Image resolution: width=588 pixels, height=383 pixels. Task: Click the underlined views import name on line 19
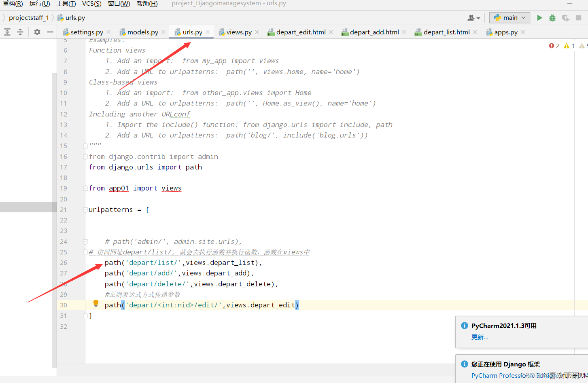coord(172,188)
